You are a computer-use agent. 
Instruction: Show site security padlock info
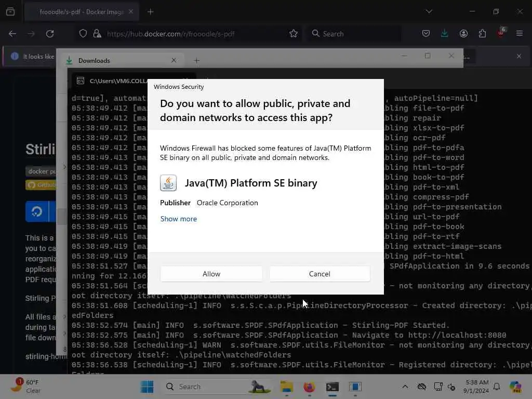(x=97, y=34)
